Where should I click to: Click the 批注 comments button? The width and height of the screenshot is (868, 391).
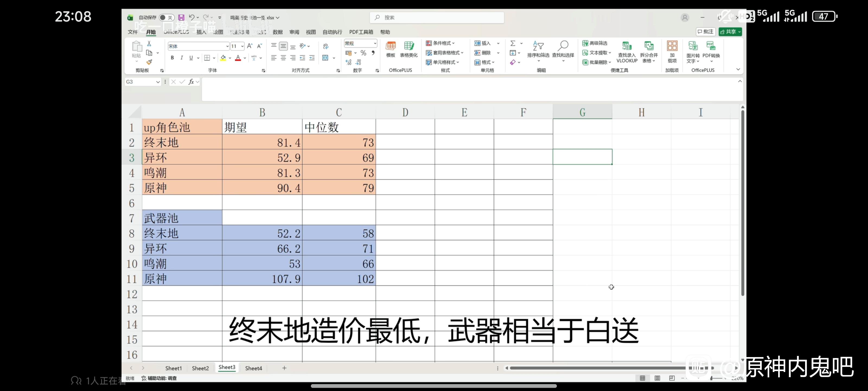pos(706,31)
